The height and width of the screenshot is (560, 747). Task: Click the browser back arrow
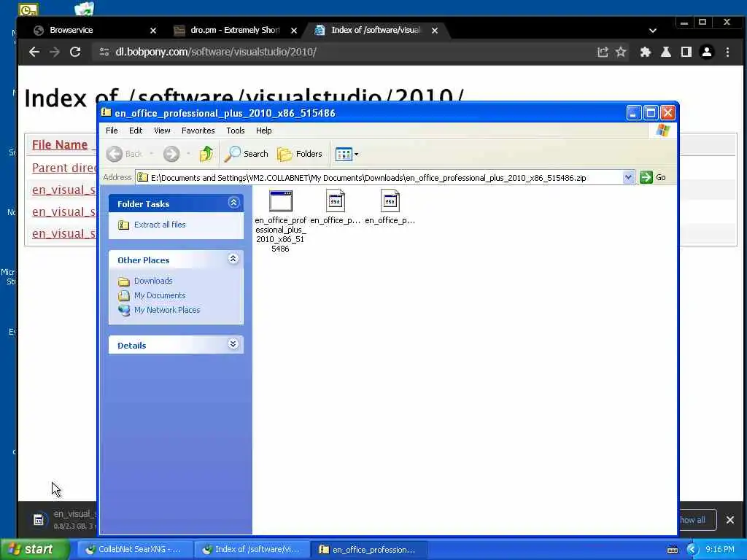34,52
